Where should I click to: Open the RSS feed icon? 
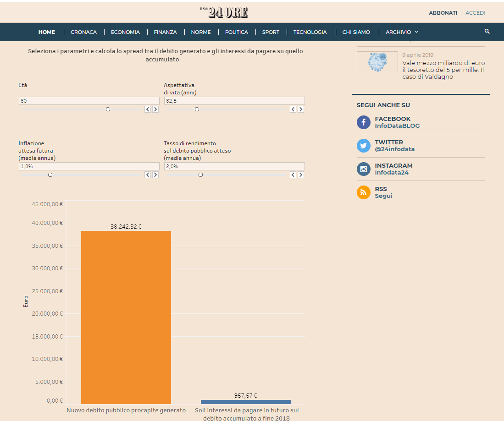point(364,192)
